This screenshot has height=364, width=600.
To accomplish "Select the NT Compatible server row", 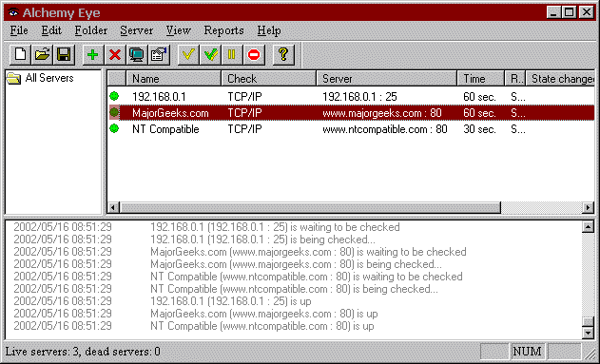I will [x=351, y=129].
